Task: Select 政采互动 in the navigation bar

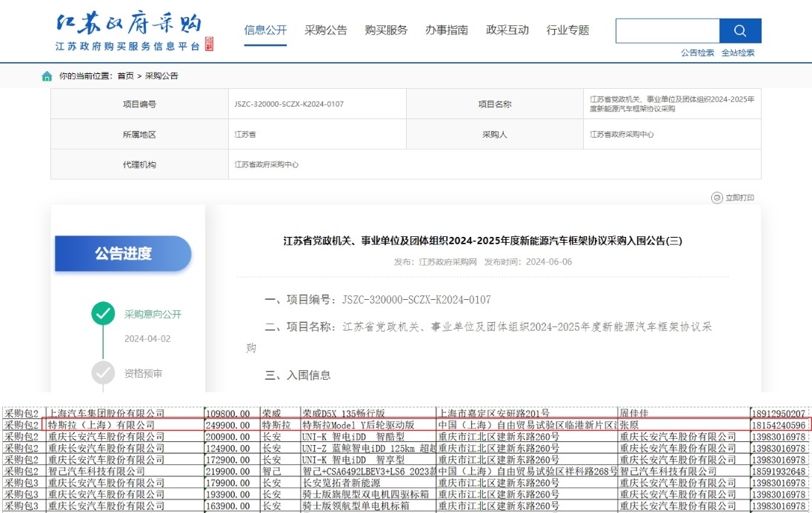Action: coord(507,30)
